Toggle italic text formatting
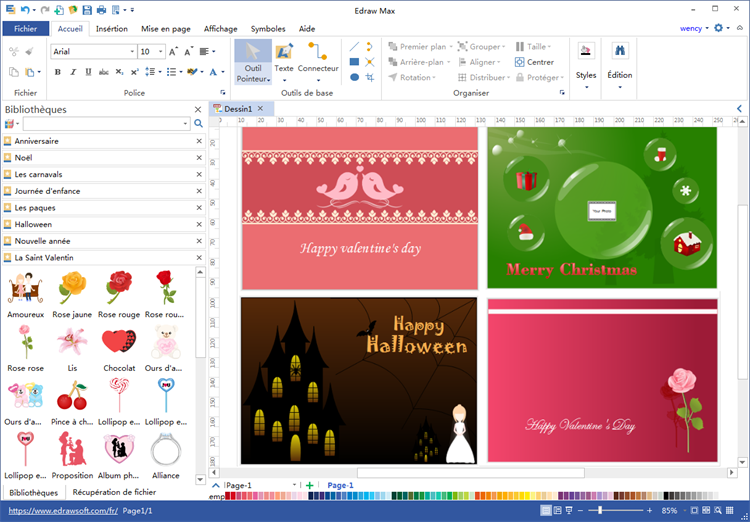The height and width of the screenshot is (522, 750). coord(72,72)
